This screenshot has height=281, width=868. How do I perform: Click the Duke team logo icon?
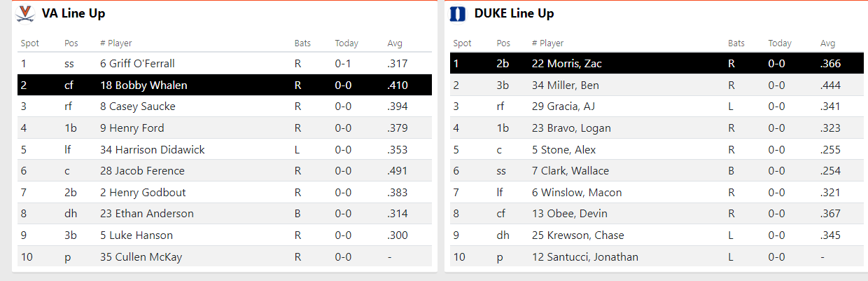(x=457, y=13)
